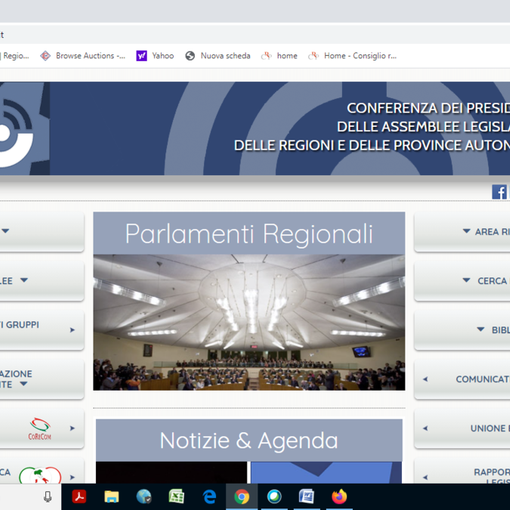Switch to Chrome in the taskbar

pos(242,497)
